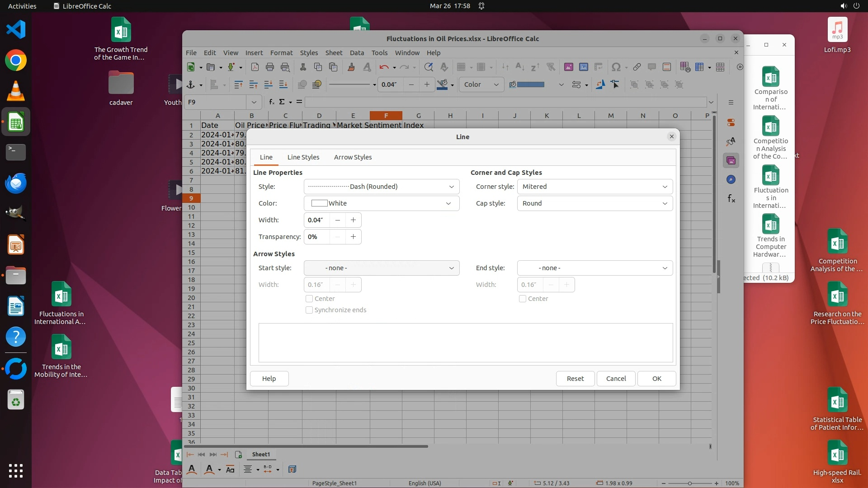This screenshot has width=868, height=488.
Task: Open the line Style dropdown Dash (Rounded)
Action: pyautogui.click(x=381, y=187)
